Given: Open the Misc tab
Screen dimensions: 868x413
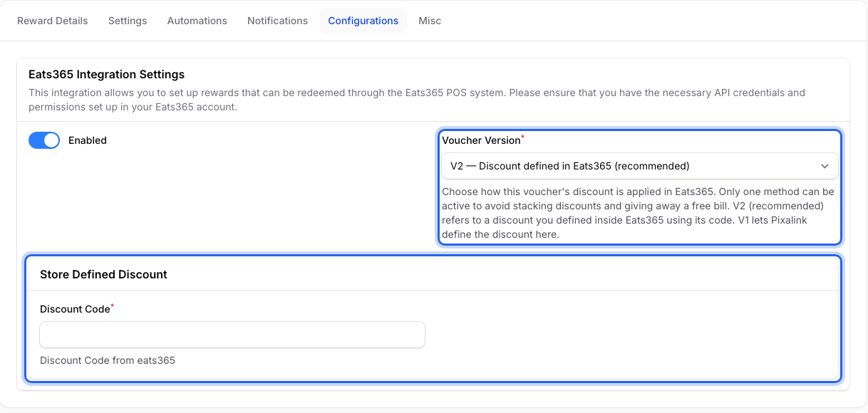Looking at the screenshot, I should coord(430,21).
